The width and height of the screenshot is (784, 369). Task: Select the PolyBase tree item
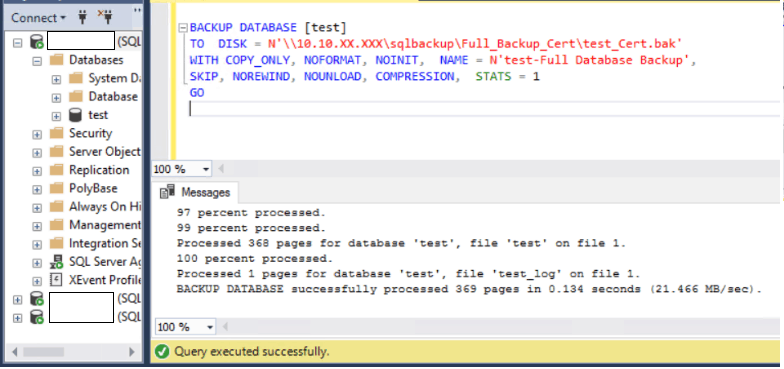click(93, 188)
